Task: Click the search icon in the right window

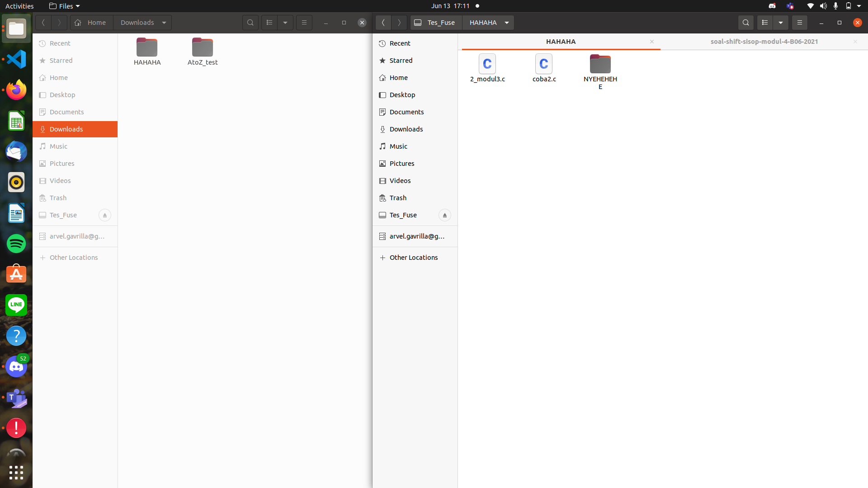Action: (x=746, y=23)
